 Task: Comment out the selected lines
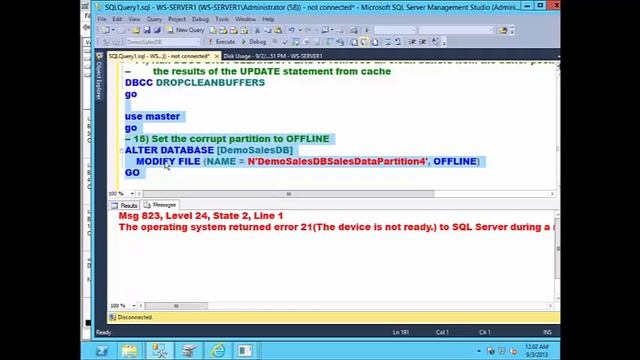coord(388,42)
